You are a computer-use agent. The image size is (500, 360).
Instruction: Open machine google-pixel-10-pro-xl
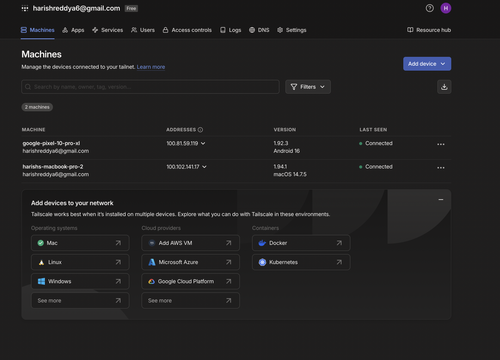click(51, 143)
